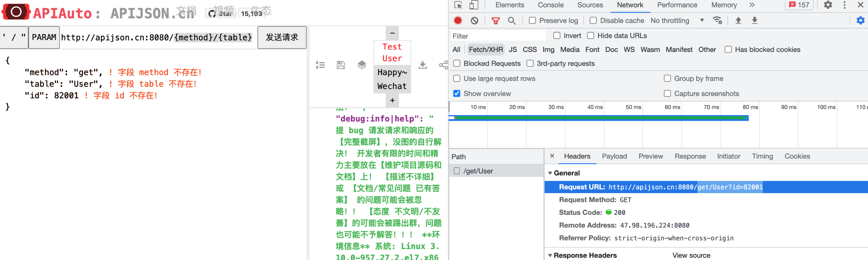Select the Happy~ account
This screenshot has width=868, height=260.
click(x=392, y=72)
